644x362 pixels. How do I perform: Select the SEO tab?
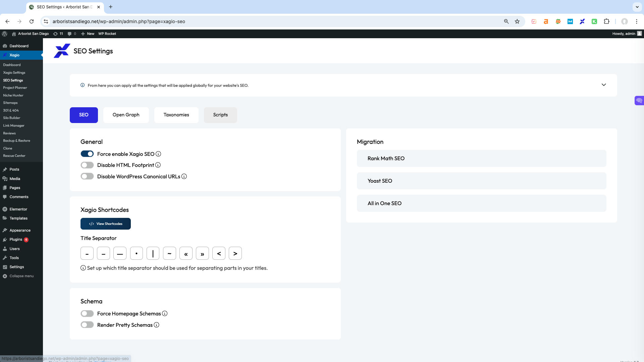point(84,115)
